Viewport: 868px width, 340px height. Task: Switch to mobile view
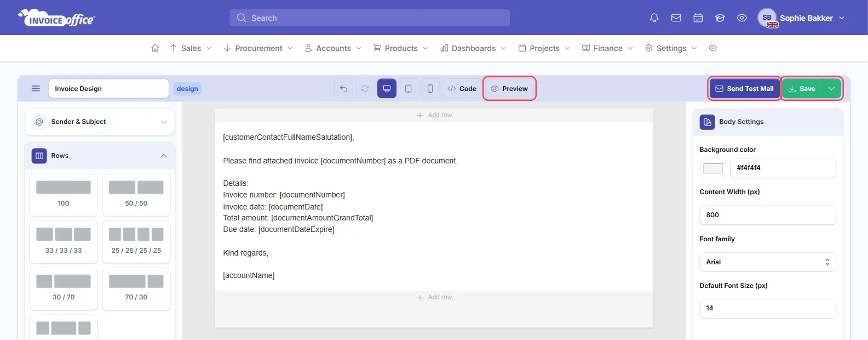pos(430,88)
